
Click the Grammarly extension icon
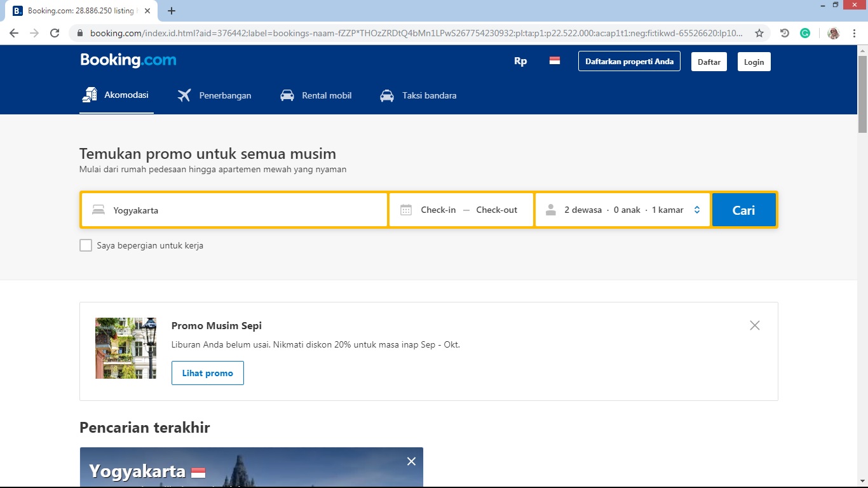pyautogui.click(x=805, y=33)
